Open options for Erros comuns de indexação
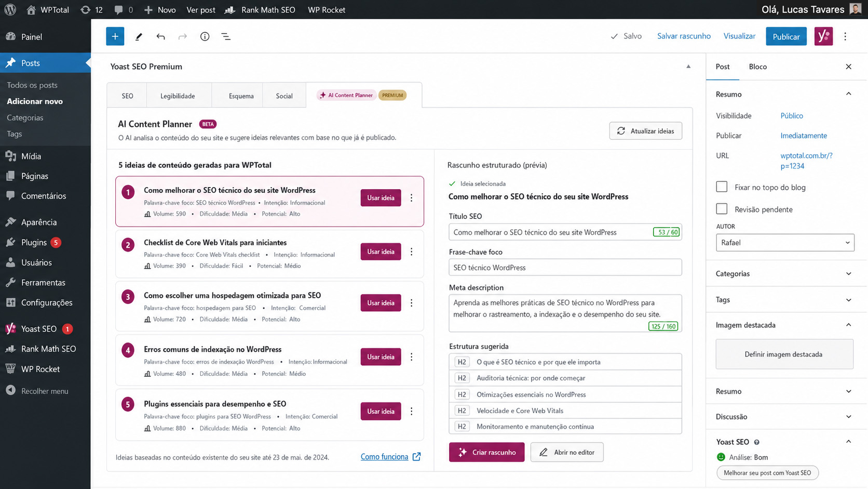868x489 pixels. (412, 357)
